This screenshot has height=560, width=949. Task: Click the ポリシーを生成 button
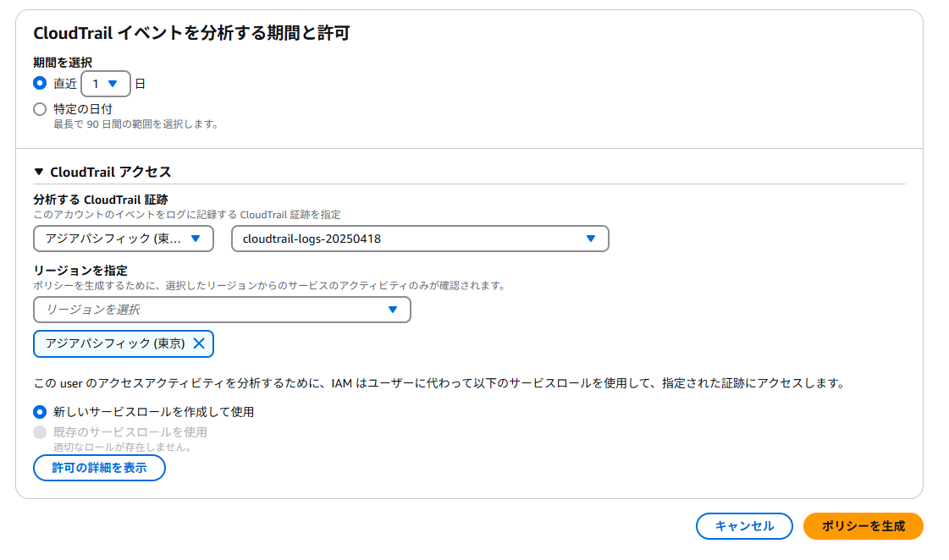[x=863, y=525]
